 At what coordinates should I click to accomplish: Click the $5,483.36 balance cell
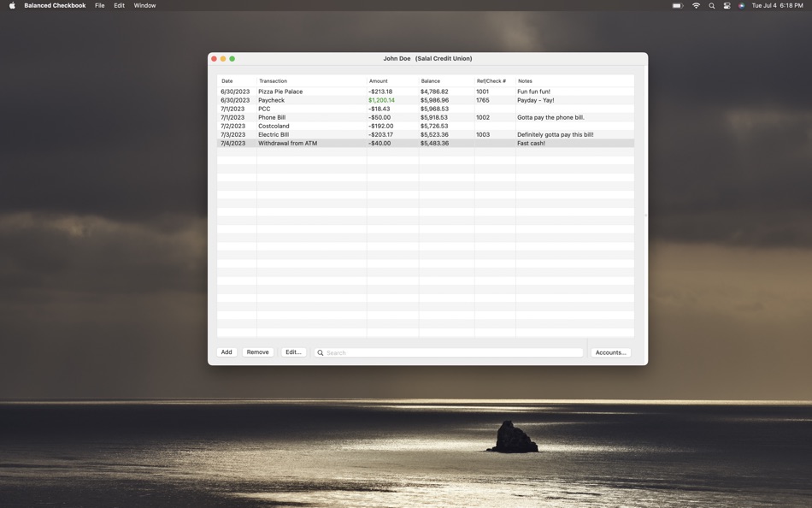click(434, 143)
